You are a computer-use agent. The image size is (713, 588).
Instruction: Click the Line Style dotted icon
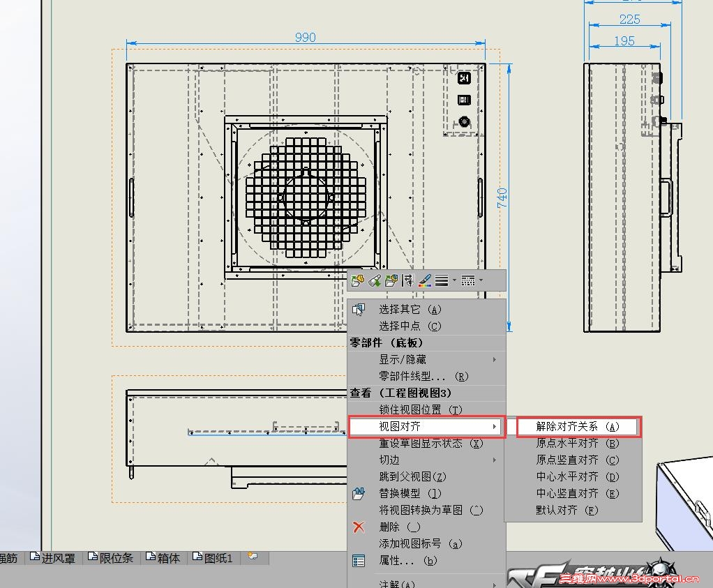coord(468,280)
